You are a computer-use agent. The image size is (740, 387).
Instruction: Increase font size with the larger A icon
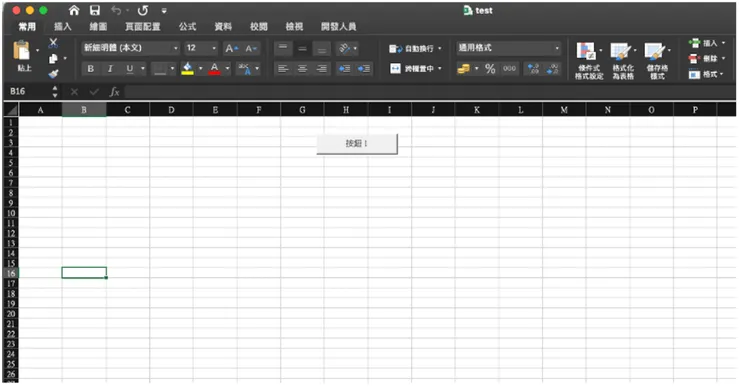point(232,48)
